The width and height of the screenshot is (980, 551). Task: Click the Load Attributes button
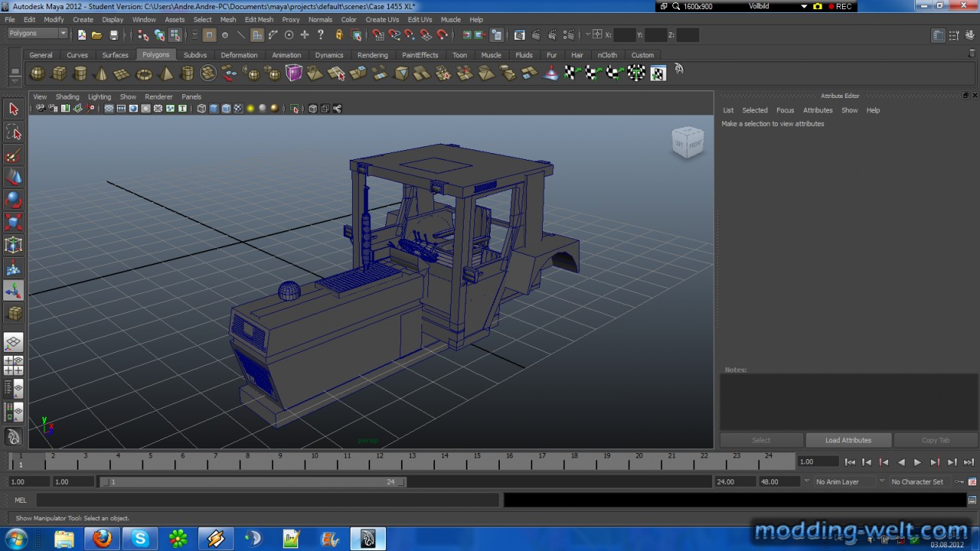pyautogui.click(x=848, y=440)
